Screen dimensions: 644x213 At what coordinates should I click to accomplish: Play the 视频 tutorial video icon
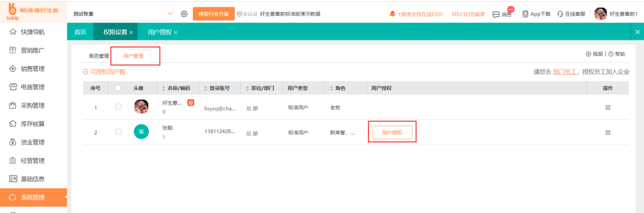[588, 54]
